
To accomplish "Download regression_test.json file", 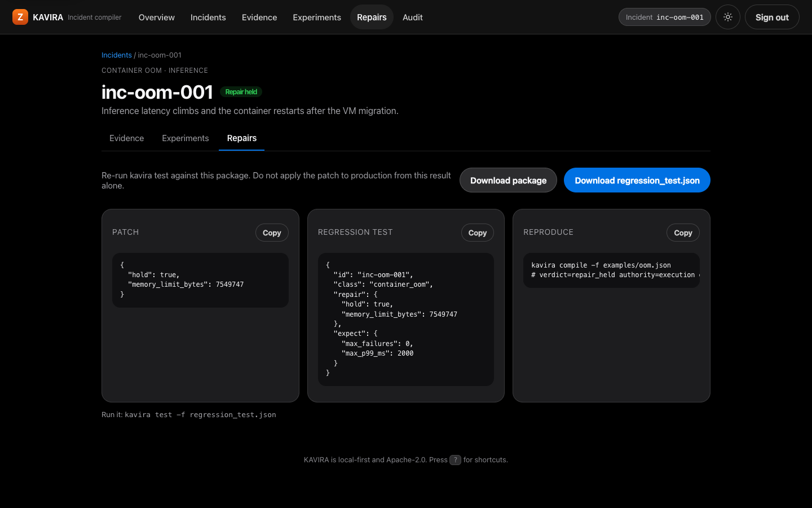I will pyautogui.click(x=637, y=180).
